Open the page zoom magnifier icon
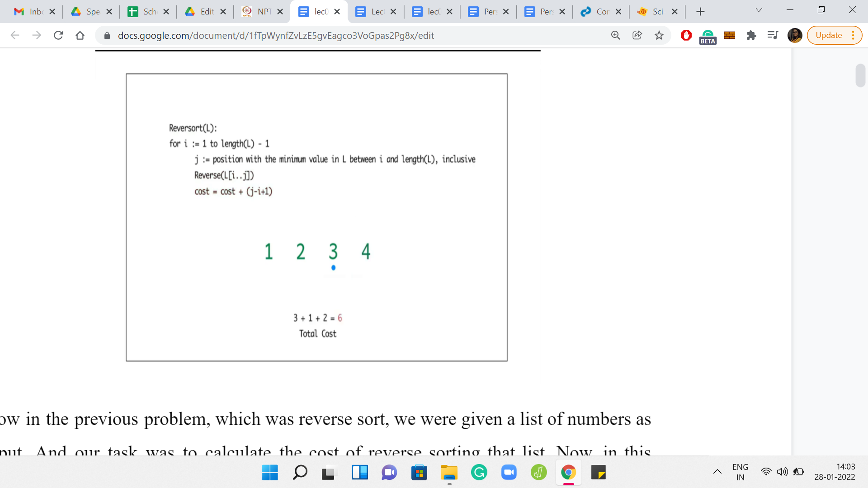 [615, 35]
